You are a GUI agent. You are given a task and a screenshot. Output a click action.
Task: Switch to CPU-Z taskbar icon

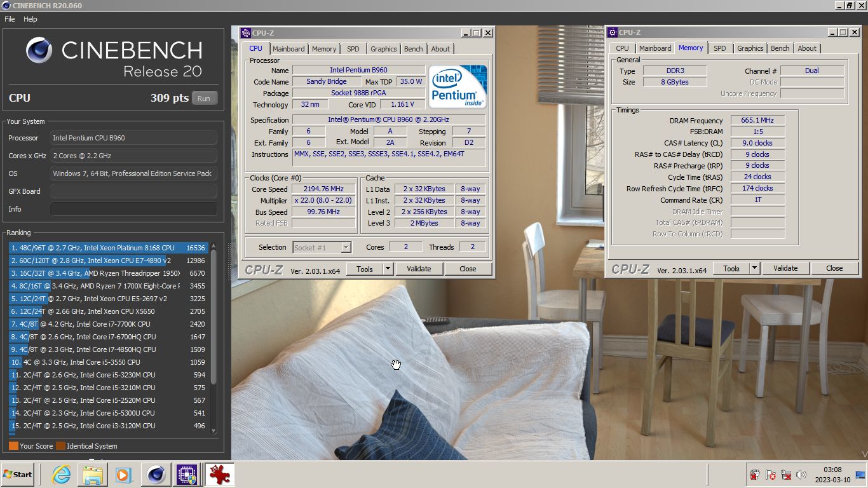pyautogui.click(x=186, y=475)
